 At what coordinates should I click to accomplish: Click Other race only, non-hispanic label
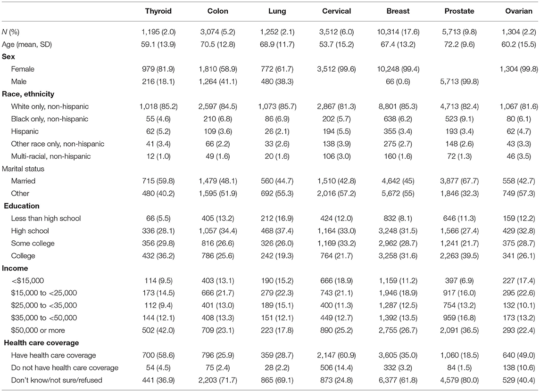tap(58, 144)
